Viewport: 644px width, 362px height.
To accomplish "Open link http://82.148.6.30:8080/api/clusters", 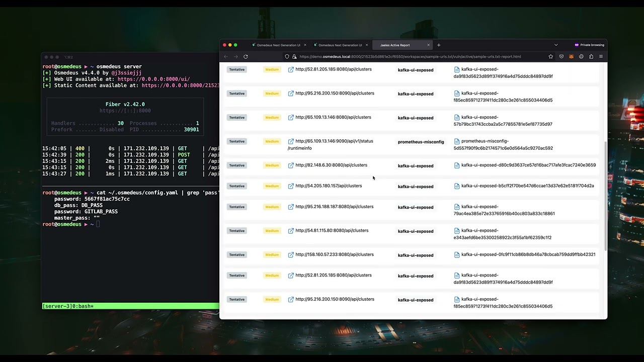I will click(x=331, y=165).
